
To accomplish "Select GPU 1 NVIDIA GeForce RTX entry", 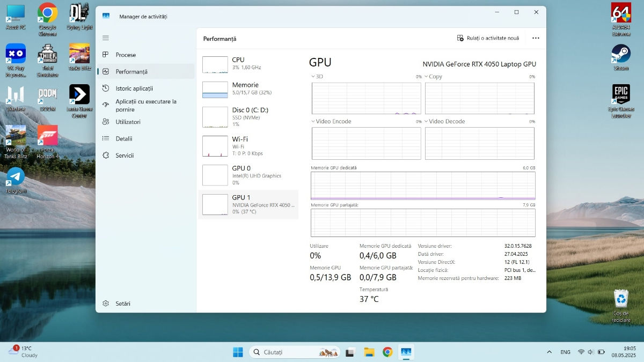I will [248, 204].
